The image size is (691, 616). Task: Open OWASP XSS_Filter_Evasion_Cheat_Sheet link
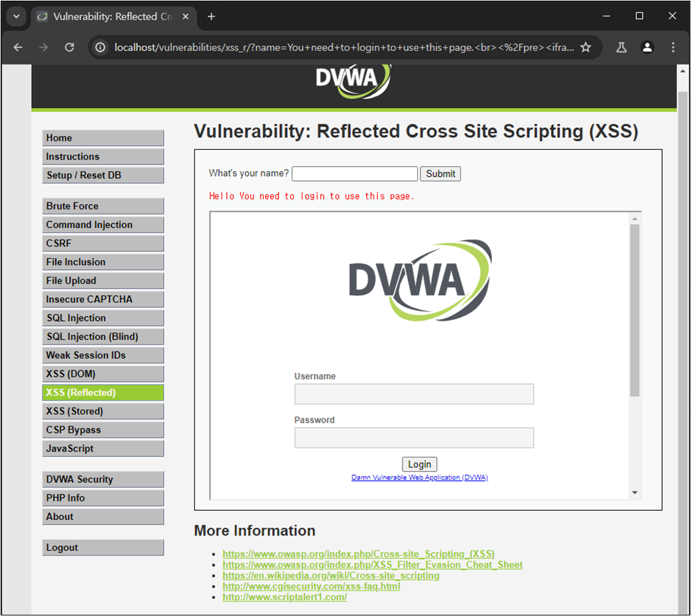(x=373, y=565)
